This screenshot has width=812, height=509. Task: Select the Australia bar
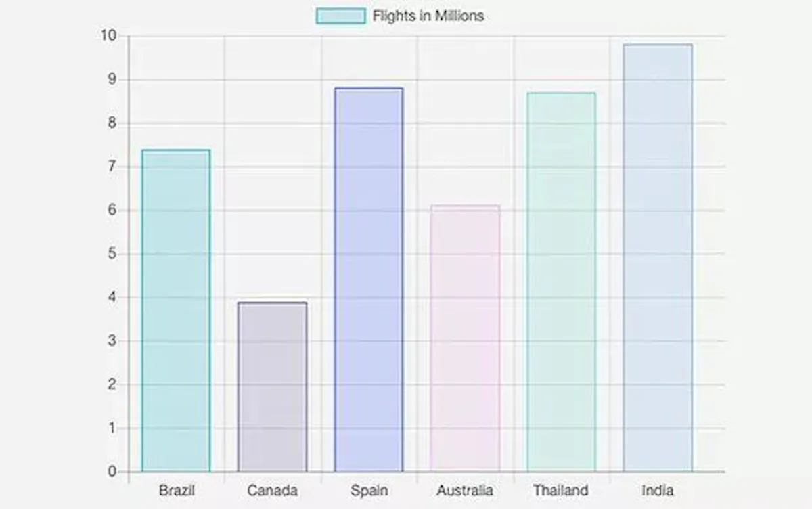click(x=465, y=338)
